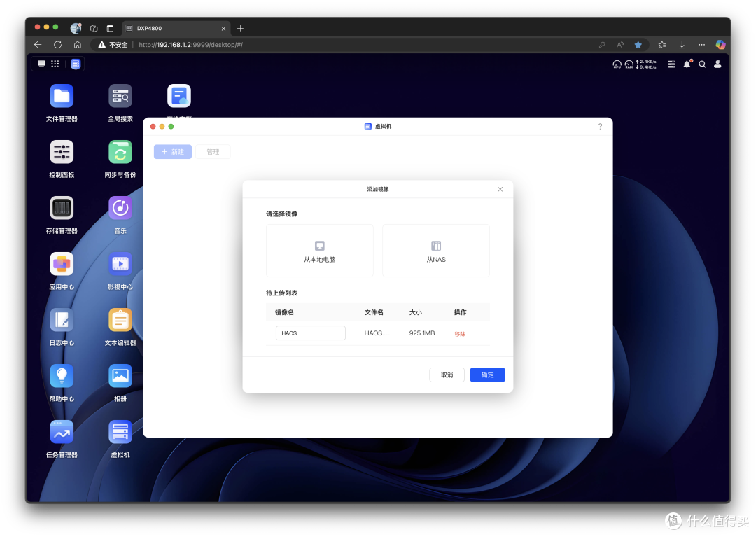
Task: Open the 虚拟机 desktop icon
Action: click(120, 432)
